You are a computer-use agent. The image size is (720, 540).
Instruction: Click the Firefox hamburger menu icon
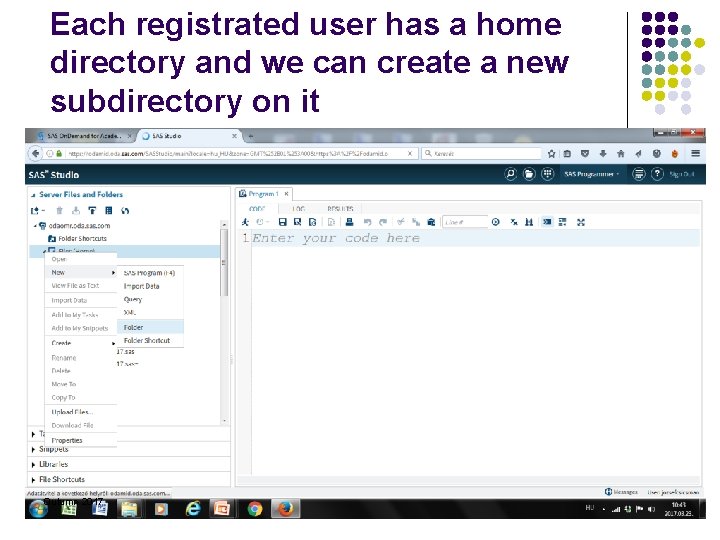(x=696, y=153)
